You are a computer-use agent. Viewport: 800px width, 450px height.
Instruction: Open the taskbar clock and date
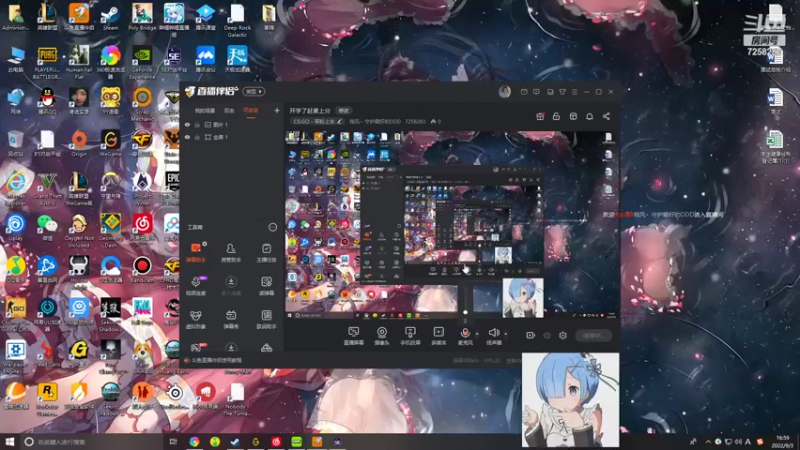pos(782,442)
